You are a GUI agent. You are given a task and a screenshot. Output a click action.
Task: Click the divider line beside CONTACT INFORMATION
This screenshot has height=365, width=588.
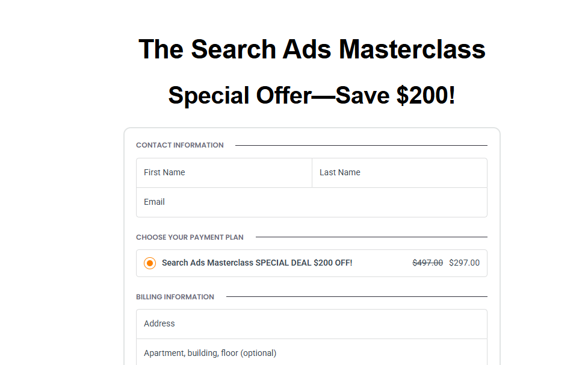click(x=361, y=145)
